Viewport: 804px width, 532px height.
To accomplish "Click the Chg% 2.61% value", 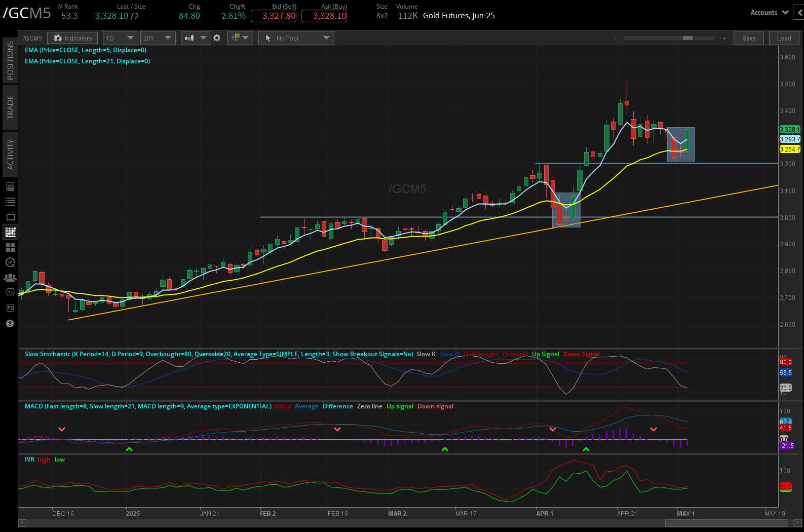I will click(x=234, y=16).
